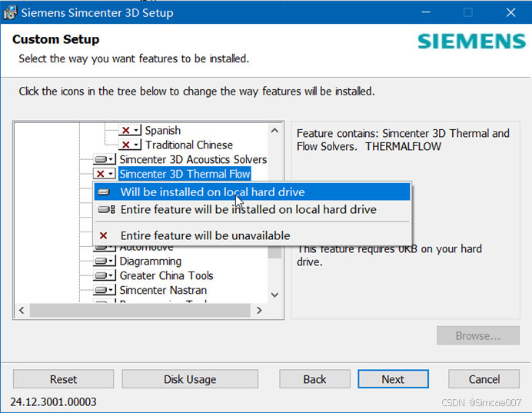
Task: Open the Spanish feature install-state dropdown icon
Action: click(x=130, y=130)
